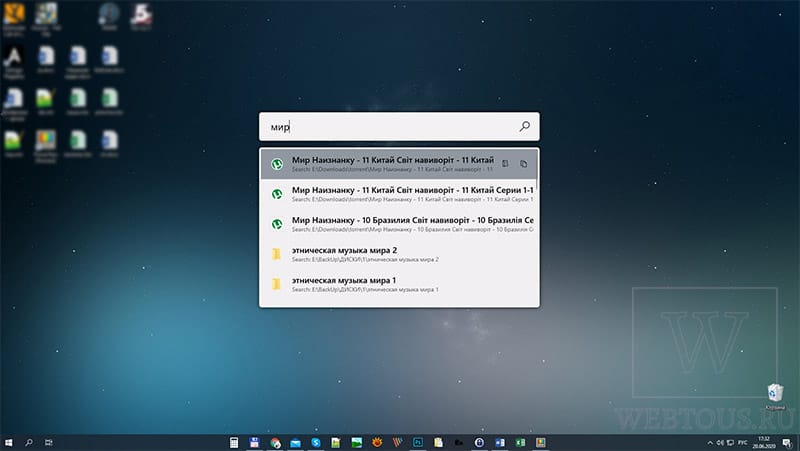Open Skype from the taskbar
The image size is (800, 451).
[x=316, y=442]
